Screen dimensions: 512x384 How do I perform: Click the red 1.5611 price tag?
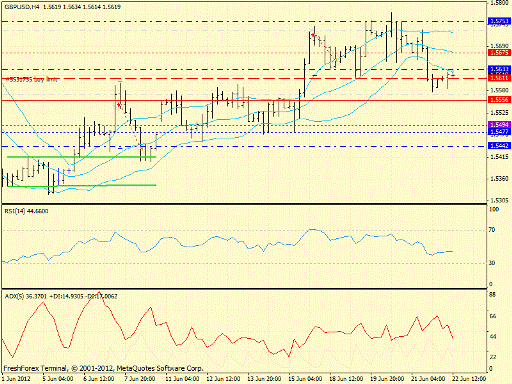499,78
